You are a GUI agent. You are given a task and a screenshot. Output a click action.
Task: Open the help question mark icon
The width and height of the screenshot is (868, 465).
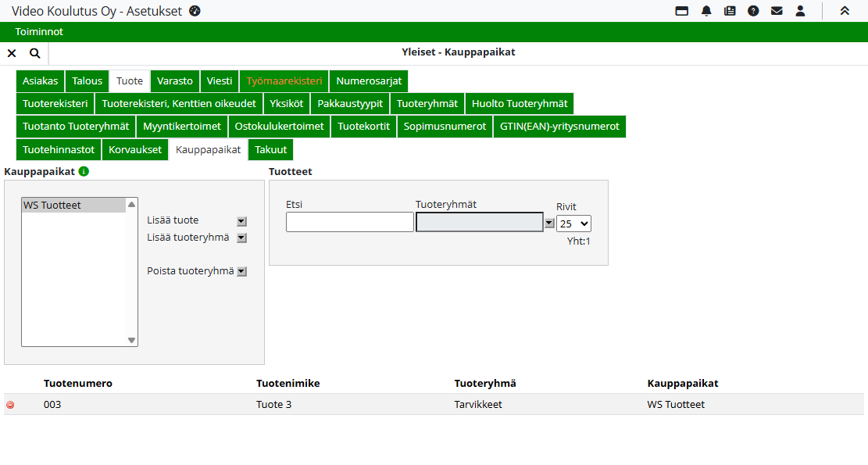[753, 11]
